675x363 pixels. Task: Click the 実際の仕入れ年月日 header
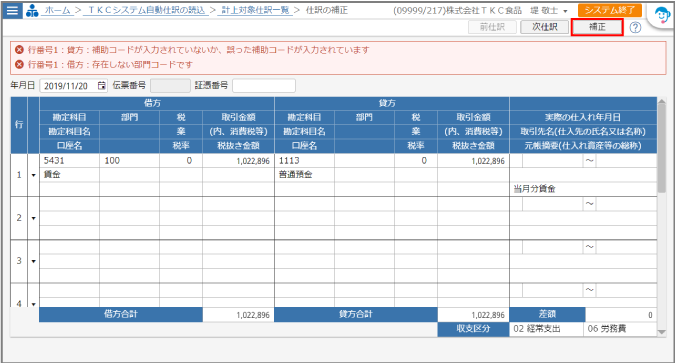coord(583,117)
